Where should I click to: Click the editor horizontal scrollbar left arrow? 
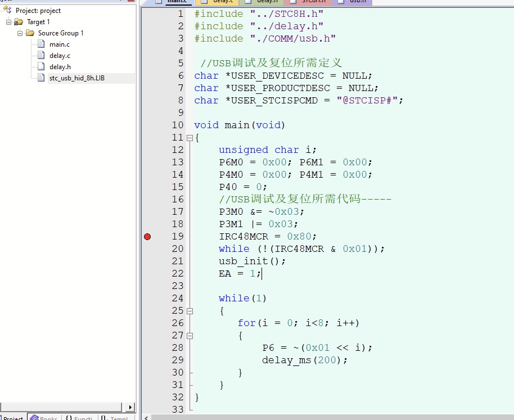click(x=146, y=417)
